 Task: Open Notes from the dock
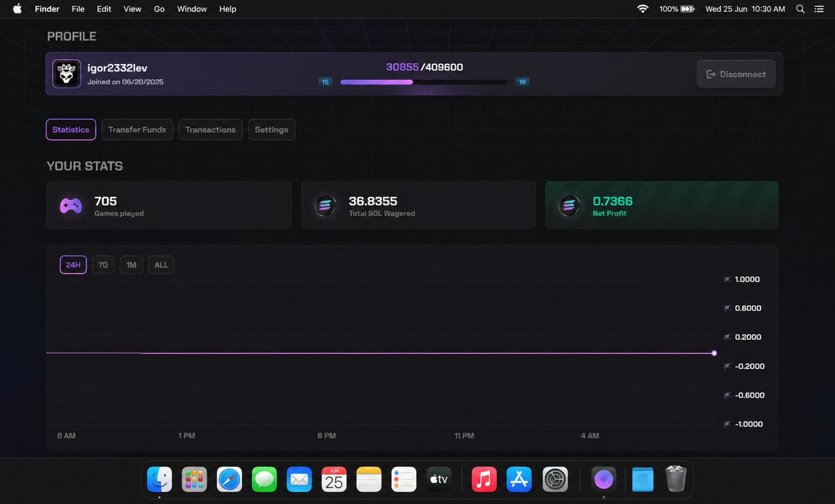369,479
